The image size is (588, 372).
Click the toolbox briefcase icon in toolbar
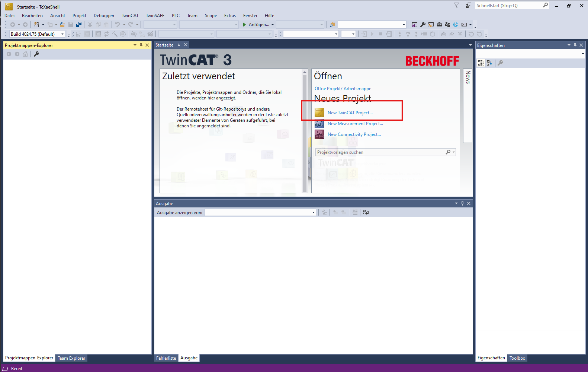[439, 25]
